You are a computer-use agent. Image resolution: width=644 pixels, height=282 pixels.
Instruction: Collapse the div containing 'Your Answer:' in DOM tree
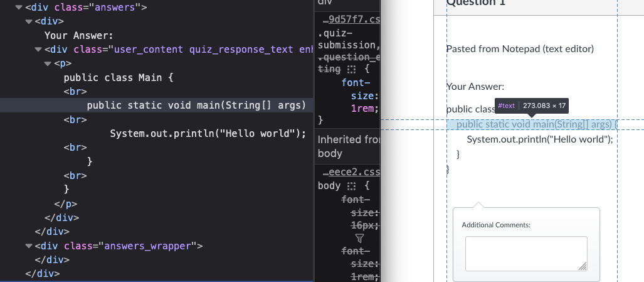point(28,21)
